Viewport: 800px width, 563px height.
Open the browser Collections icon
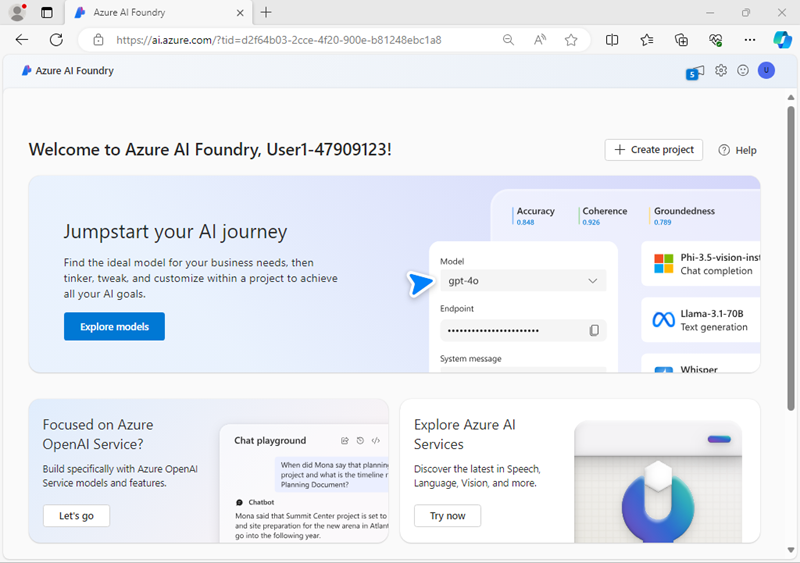681,40
